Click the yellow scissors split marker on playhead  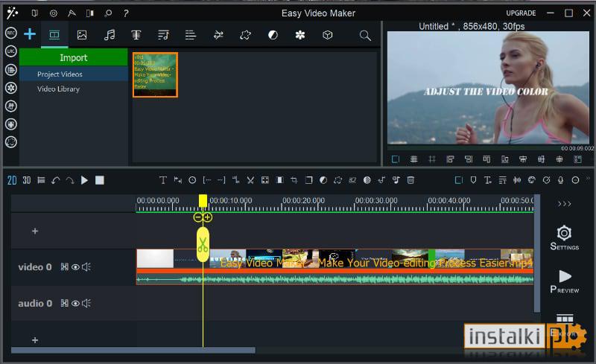[203, 245]
